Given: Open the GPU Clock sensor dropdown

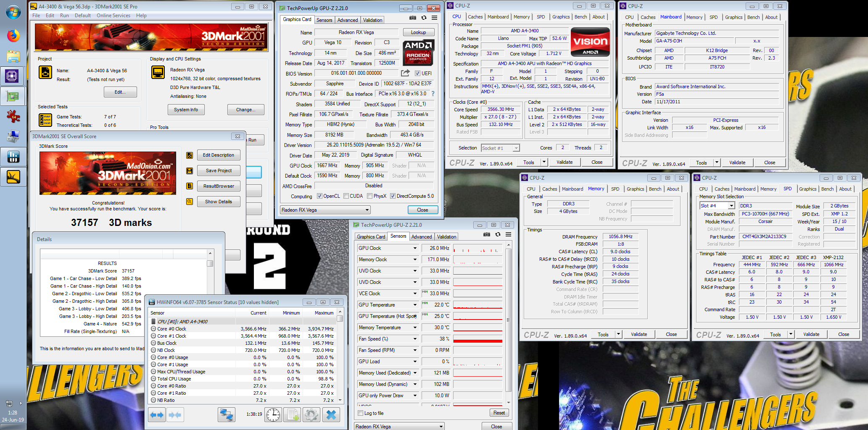Looking at the screenshot, I should point(415,248).
